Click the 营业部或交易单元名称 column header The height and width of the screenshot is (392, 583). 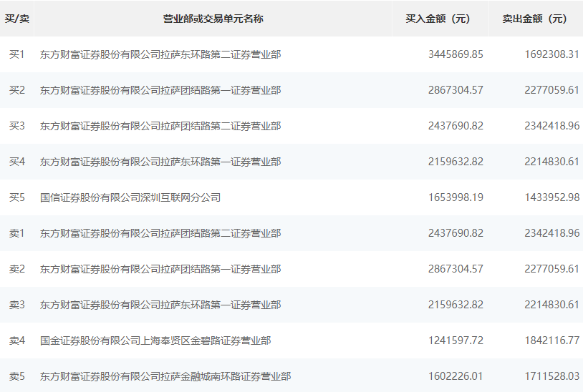[213, 19]
